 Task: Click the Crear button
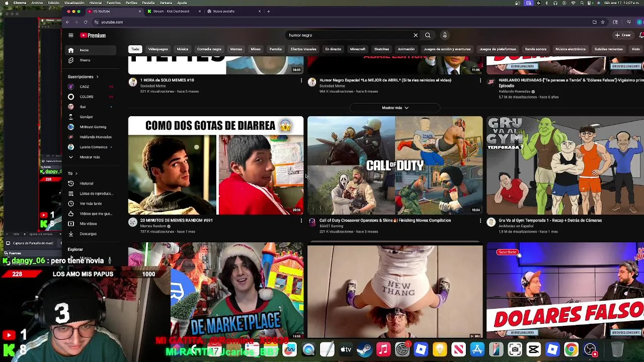(623, 35)
